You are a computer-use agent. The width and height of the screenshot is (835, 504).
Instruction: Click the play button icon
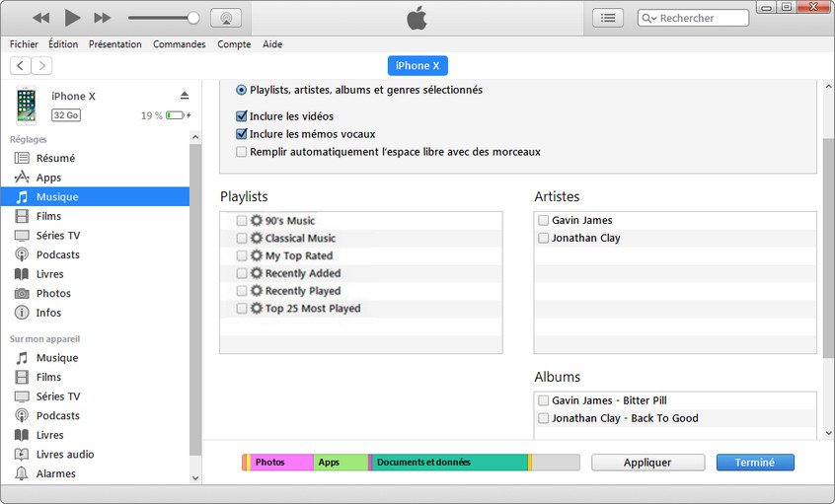coord(72,18)
